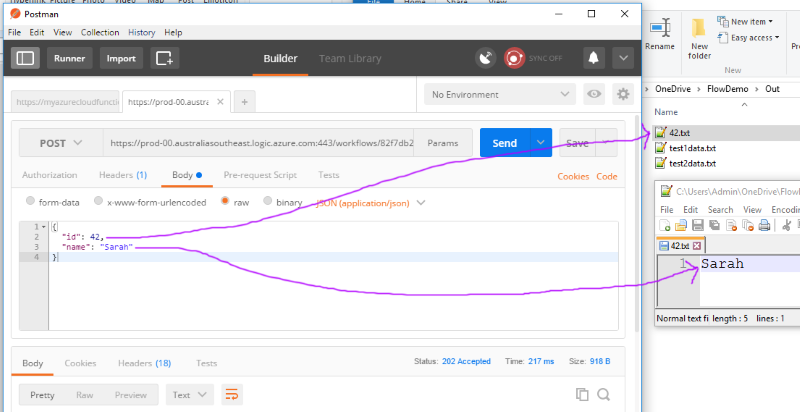The image size is (800, 412).
Task: Click the request URL field
Action: (x=259, y=143)
